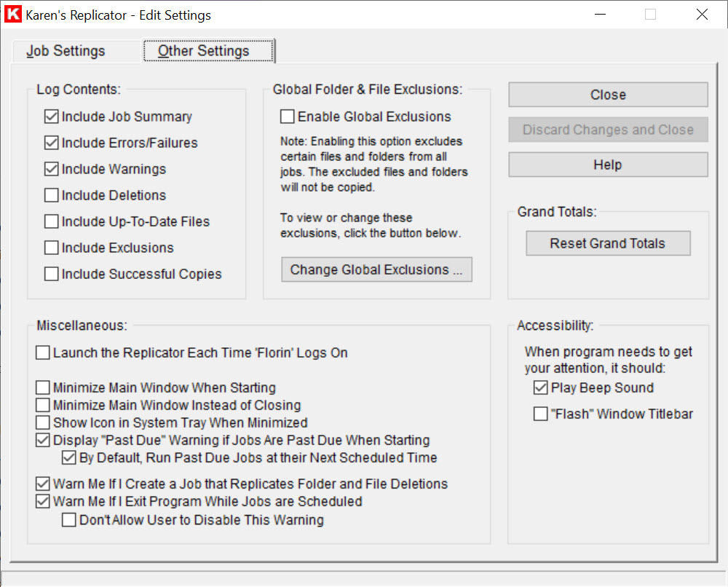Click the window title "Karen's Replicator - Edit Settings"

(x=119, y=15)
